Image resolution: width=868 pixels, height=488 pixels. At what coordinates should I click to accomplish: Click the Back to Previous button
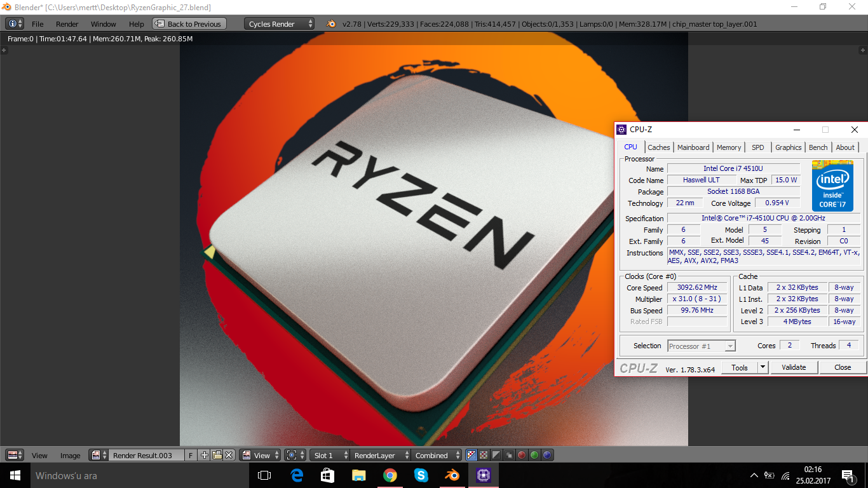point(189,24)
